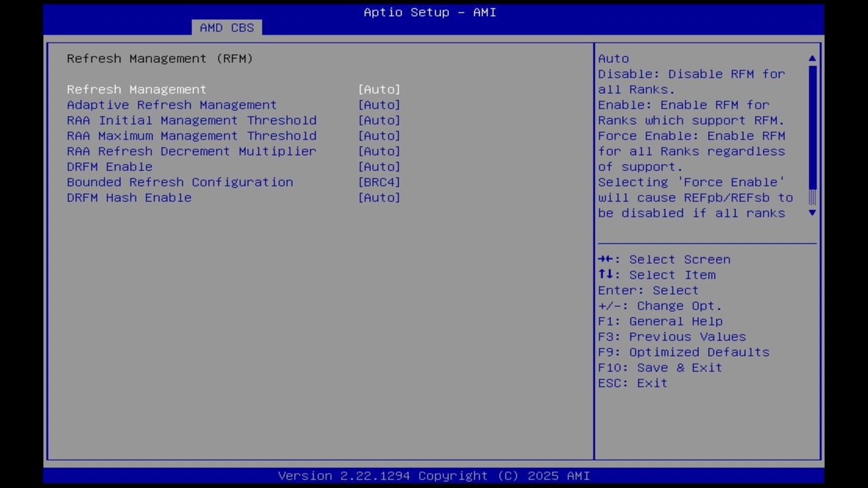Image resolution: width=868 pixels, height=488 pixels.
Task: Highlight the Adaptive Refresh Management row
Action: [171, 104]
